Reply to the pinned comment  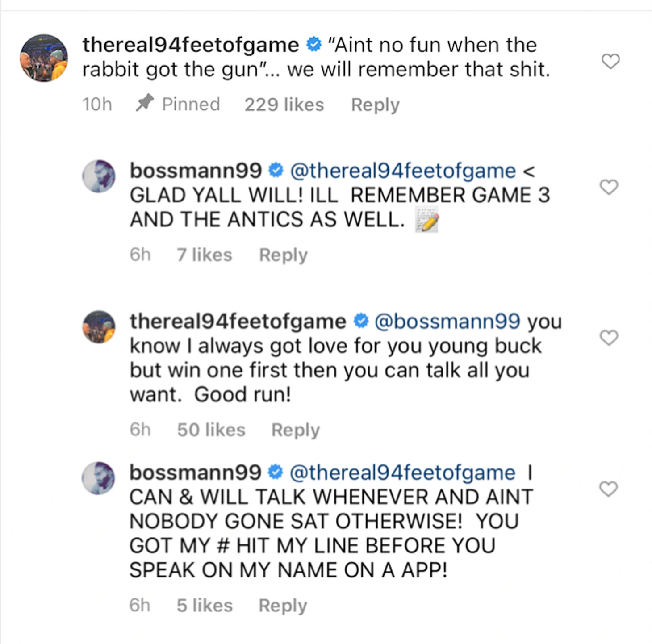pos(375,105)
